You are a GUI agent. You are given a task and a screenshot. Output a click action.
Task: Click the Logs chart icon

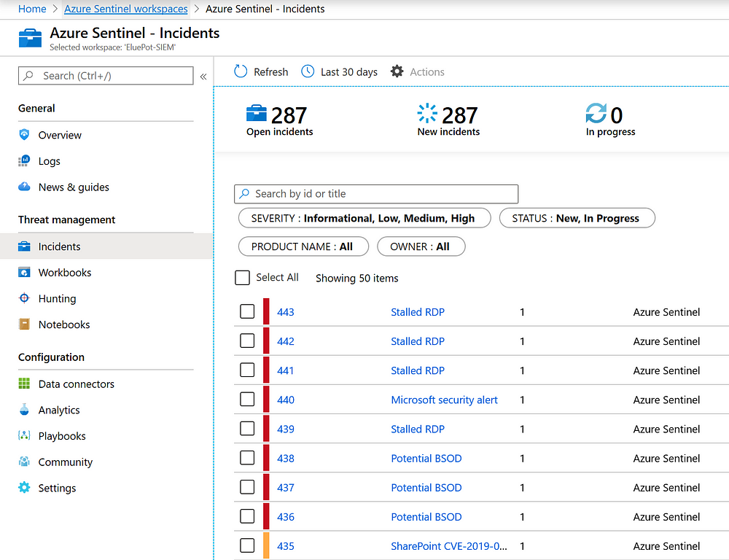24,161
